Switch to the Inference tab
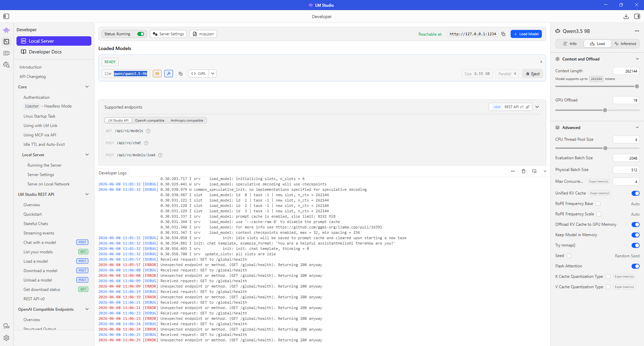Viewport: 644px width, 346px height. (x=625, y=44)
